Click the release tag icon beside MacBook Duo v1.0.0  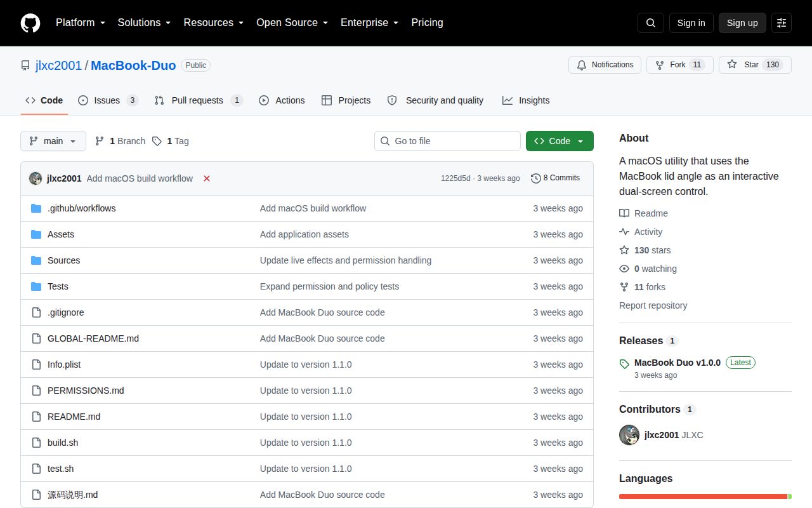[624, 364]
